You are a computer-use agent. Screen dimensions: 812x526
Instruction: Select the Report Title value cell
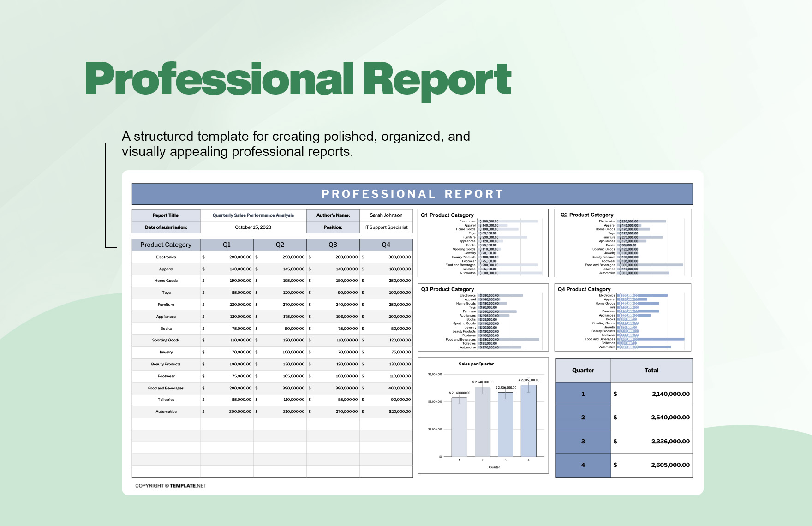pyautogui.click(x=253, y=215)
